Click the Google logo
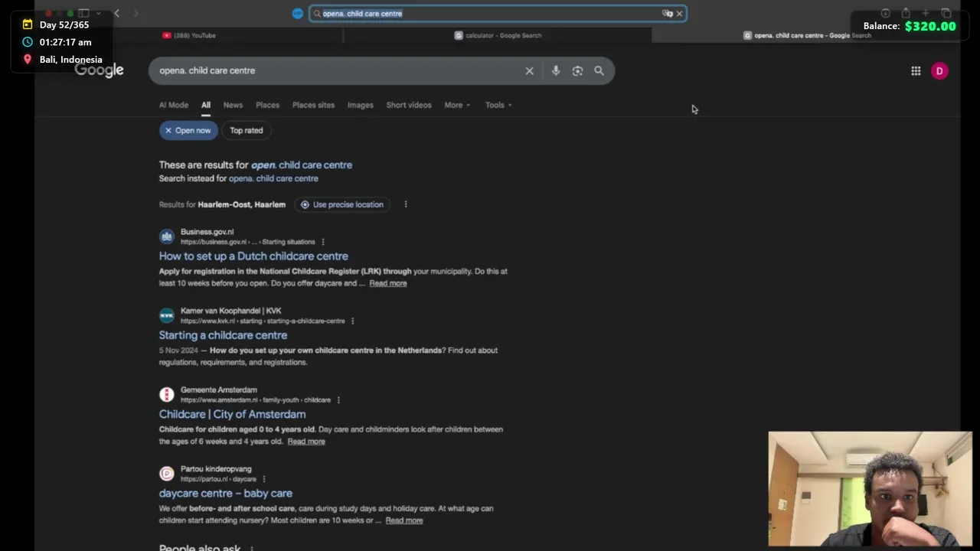Screen dimensions: 980x551 100,70
